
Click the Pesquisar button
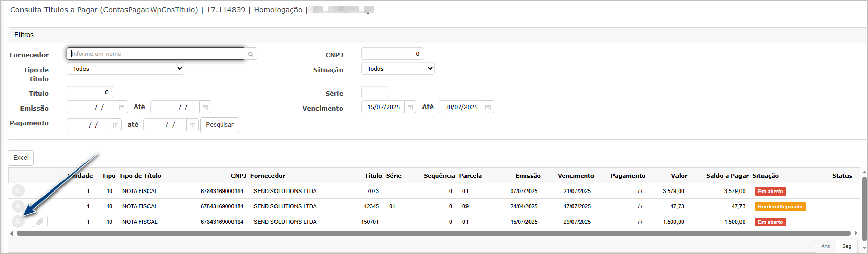220,125
